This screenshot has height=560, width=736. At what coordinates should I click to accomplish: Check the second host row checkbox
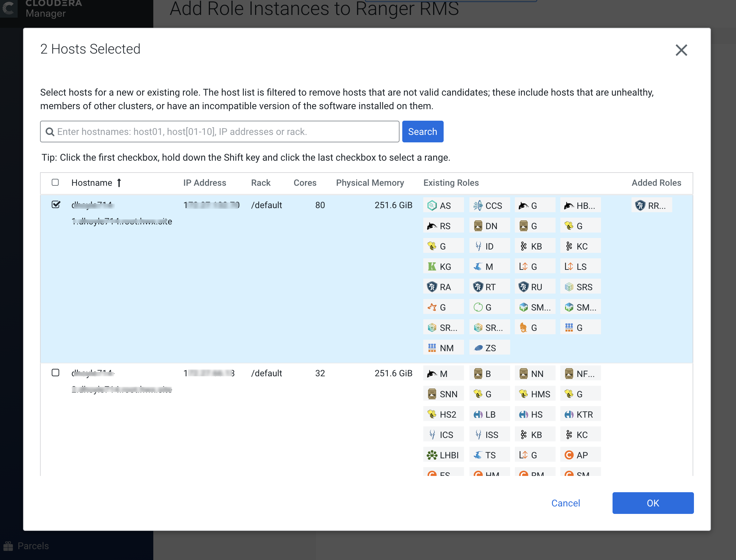pos(55,373)
